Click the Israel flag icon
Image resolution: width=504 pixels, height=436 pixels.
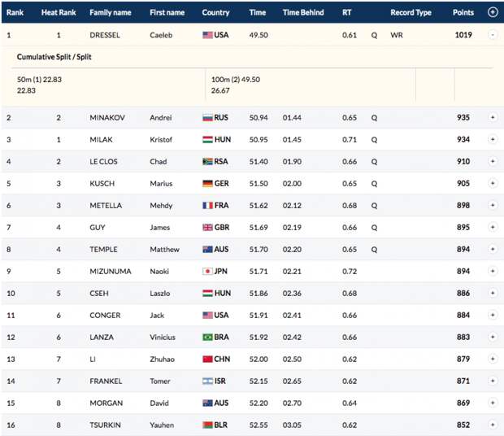[207, 381]
